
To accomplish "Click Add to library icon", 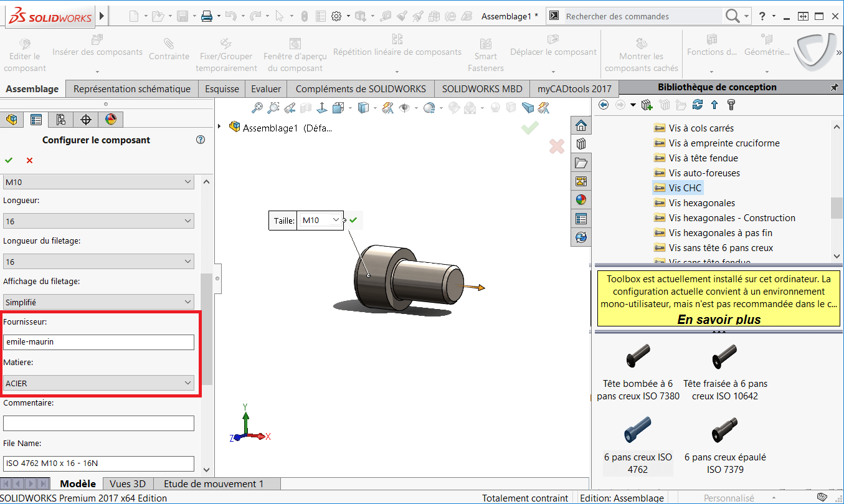I will click(647, 105).
